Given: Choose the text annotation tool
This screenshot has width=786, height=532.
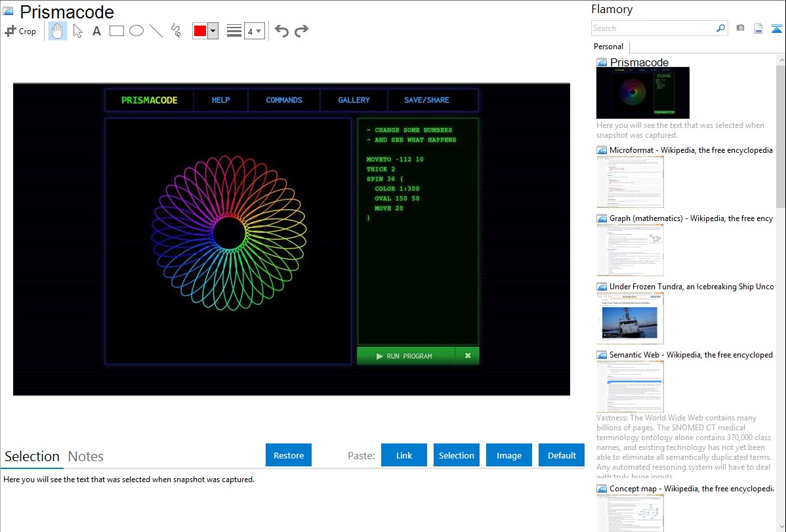Looking at the screenshot, I should click(96, 31).
